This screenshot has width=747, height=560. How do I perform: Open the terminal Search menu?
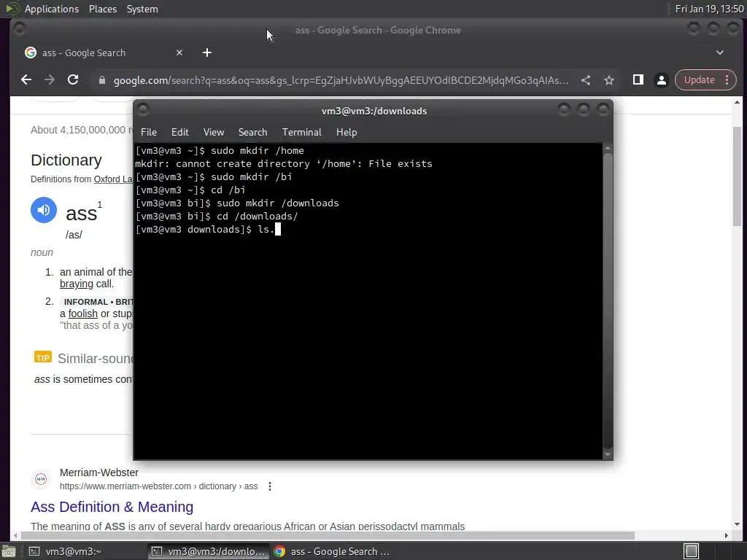(x=252, y=133)
